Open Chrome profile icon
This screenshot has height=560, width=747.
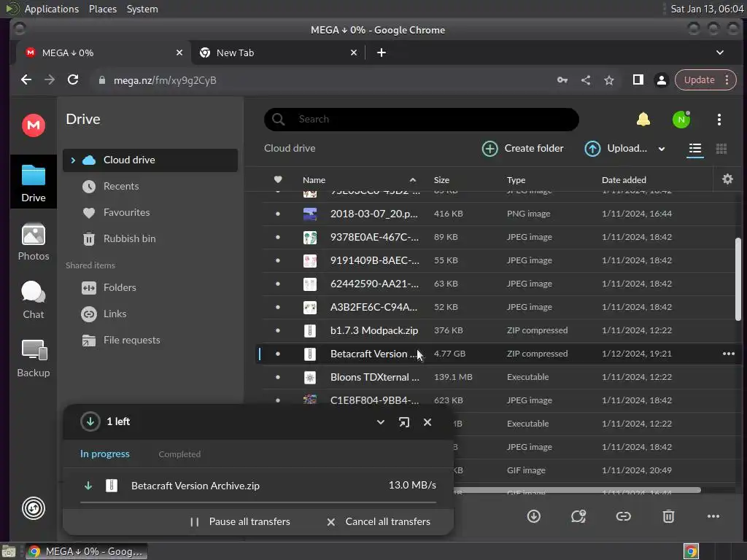(x=661, y=80)
